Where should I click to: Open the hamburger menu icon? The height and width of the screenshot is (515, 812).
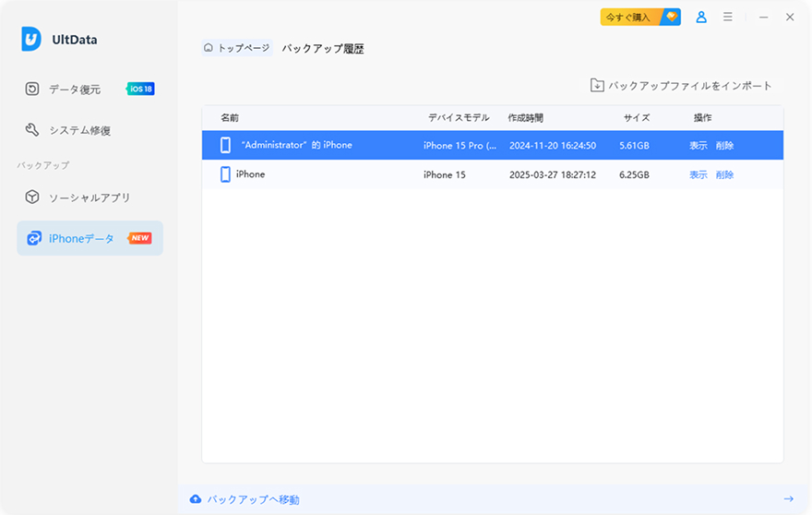pyautogui.click(x=728, y=18)
